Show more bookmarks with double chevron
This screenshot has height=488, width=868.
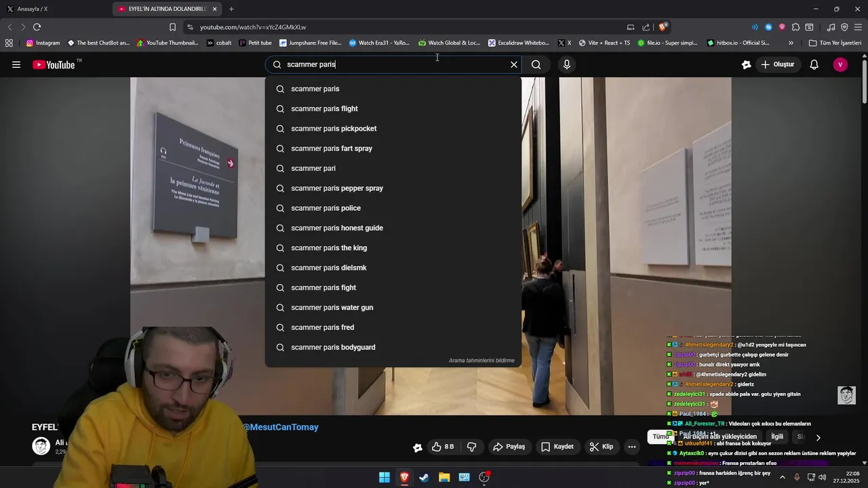tap(791, 43)
